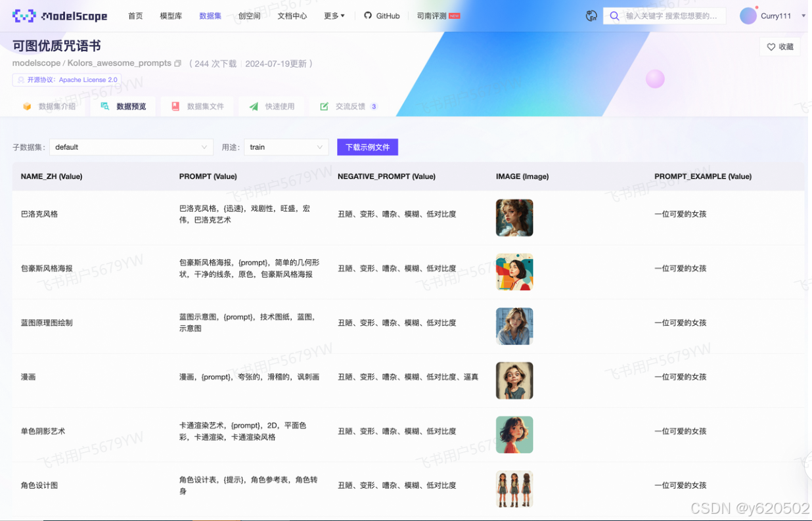Viewport: 812px width, 521px height.
Task: Click the 下载示例文件 button
Action: point(367,147)
